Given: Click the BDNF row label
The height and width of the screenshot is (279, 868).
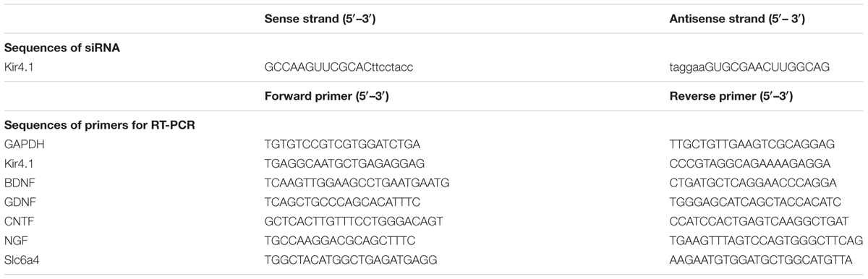Looking at the screenshot, I should click(19, 182).
